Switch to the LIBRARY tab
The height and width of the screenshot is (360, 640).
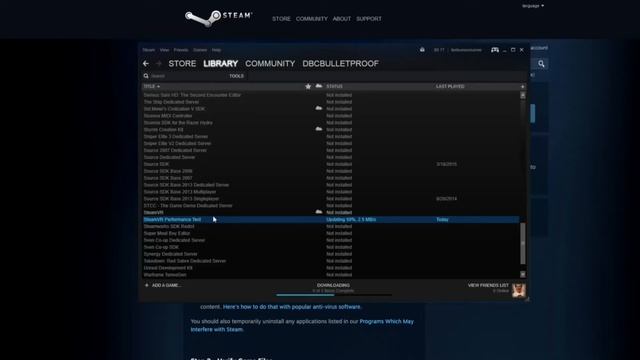pyautogui.click(x=220, y=64)
